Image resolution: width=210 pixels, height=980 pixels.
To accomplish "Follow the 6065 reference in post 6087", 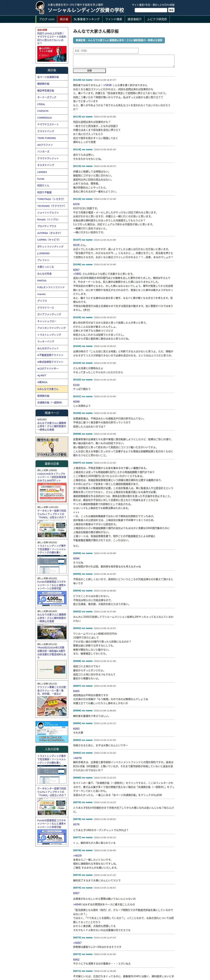I will pyautogui.click(x=76, y=691).
